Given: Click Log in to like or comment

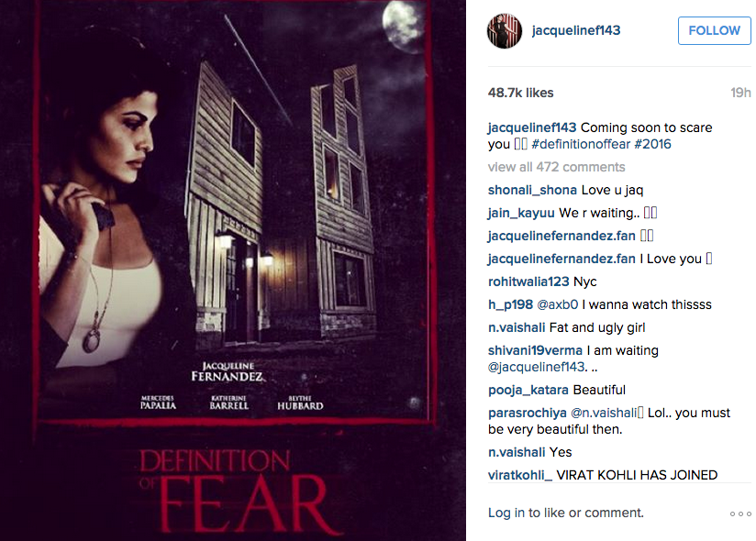Looking at the screenshot, I should tap(565, 513).
